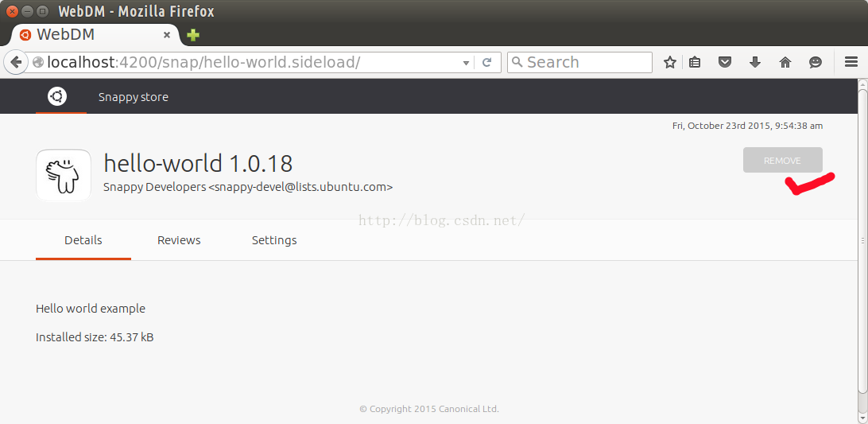868x424 pixels.
Task: Maximize the Firefox window
Action: click(x=42, y=10)
